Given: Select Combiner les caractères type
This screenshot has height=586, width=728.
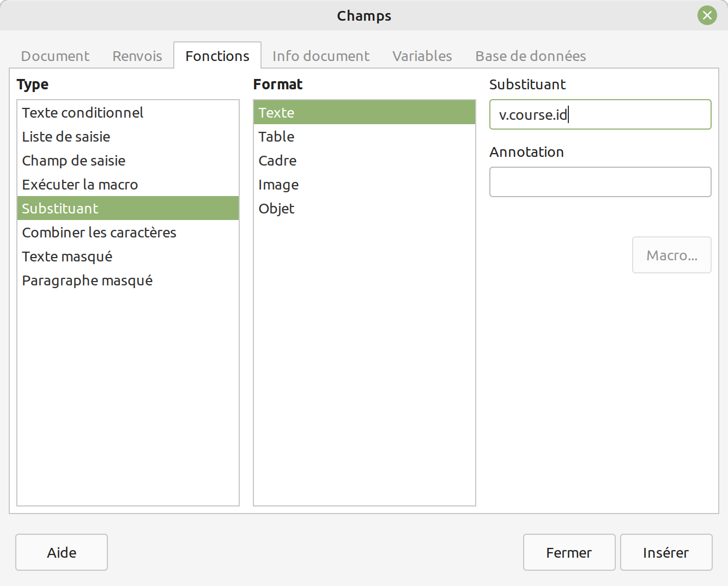Looking at the screenshot, I should click(x=99, y=233).
